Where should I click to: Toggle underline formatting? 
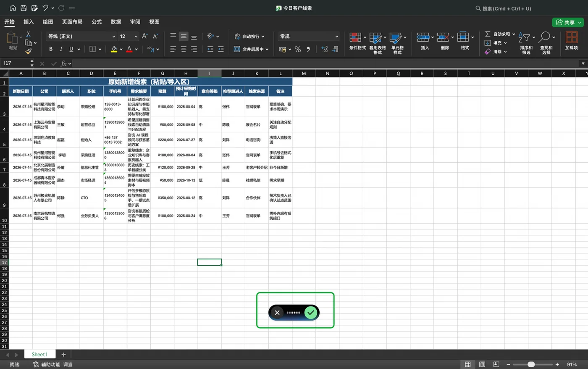click(71, 49)
